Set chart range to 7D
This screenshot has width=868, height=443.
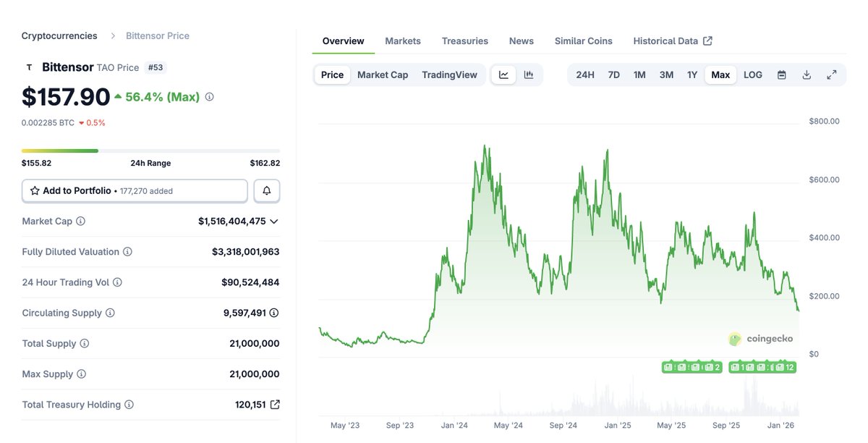(613, 75)
